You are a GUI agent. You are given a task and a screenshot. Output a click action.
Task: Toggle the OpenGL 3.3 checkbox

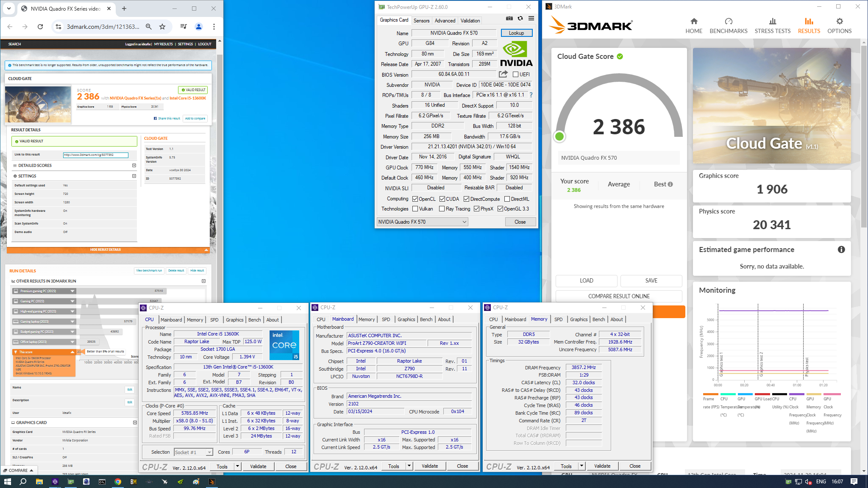(x=500, y=209)
